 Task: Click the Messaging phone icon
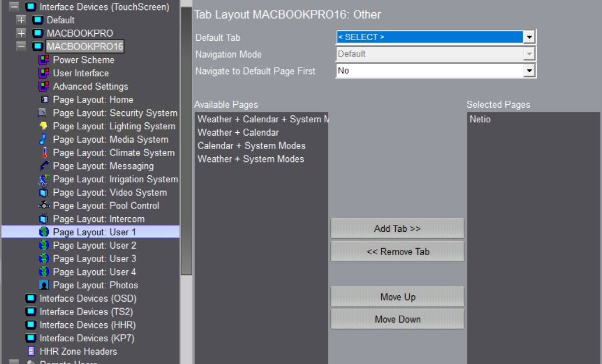tap(44, 166)
